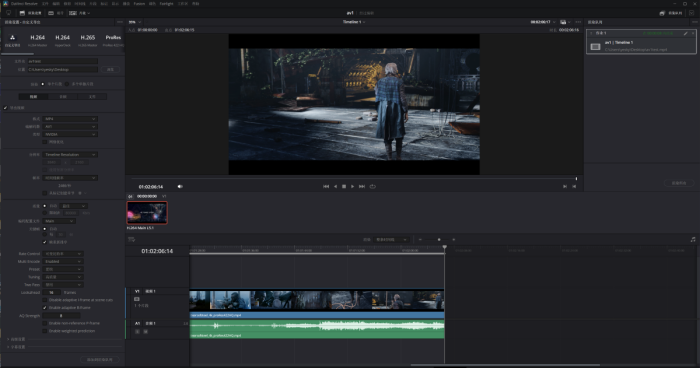Open the format dropdown showing MP4
This screenshot has width=700, height=368.
[x=70, y=119]
